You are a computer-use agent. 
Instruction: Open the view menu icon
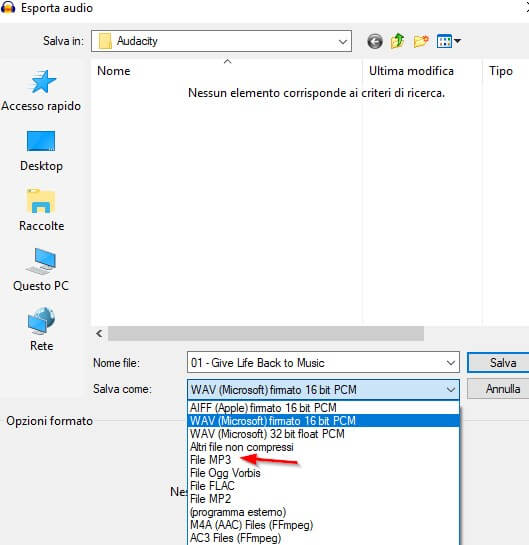449,41
